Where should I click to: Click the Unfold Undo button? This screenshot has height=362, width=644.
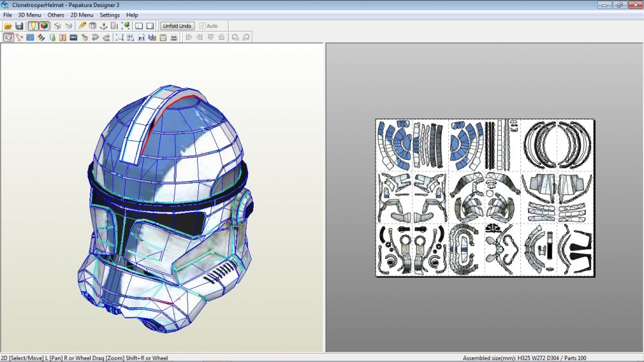[x=177, y=26]
